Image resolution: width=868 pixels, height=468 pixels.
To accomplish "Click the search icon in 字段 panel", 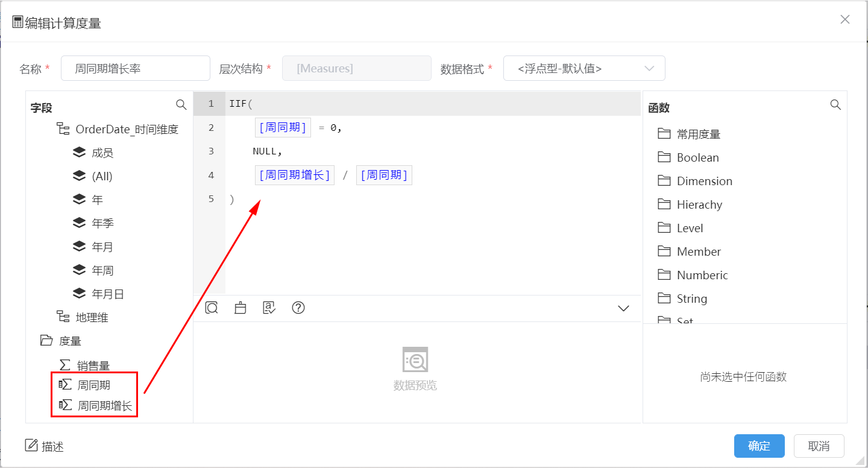I will [181, 105].
